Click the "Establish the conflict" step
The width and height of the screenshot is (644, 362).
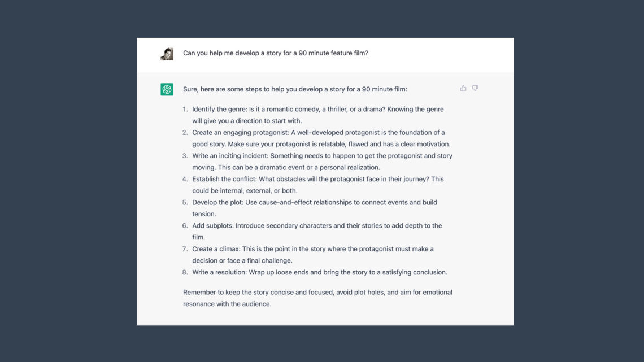317,179
